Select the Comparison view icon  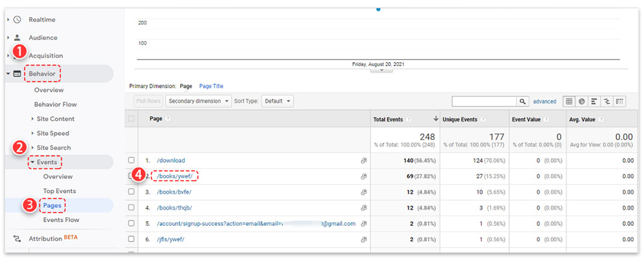[x=607, y=101]
